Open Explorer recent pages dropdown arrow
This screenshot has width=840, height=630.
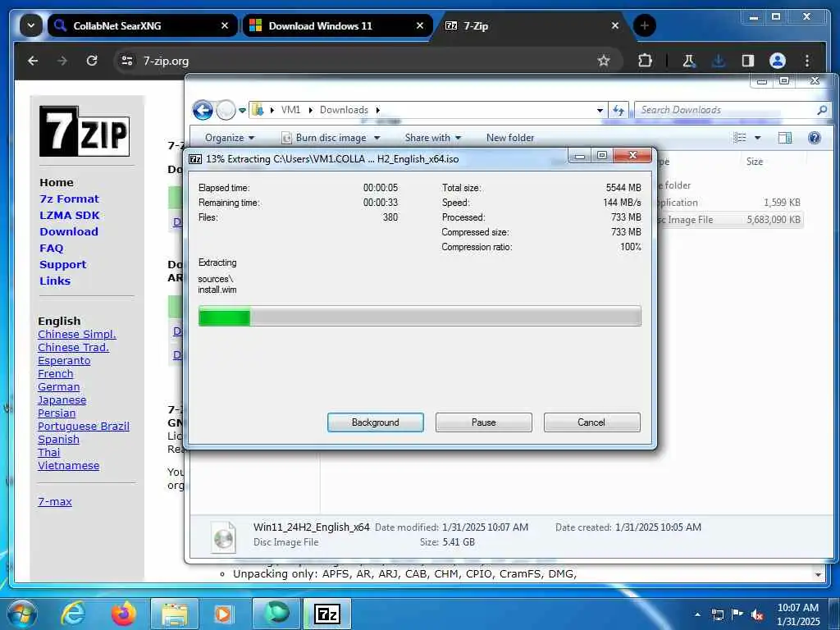tap(242, 111)
